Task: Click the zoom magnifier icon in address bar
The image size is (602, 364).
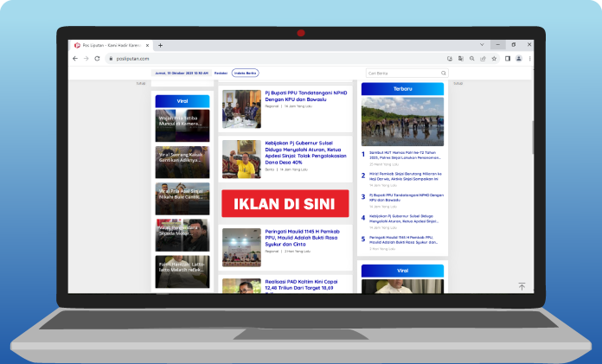Action: pyautogui.click(x=472, y=59)
